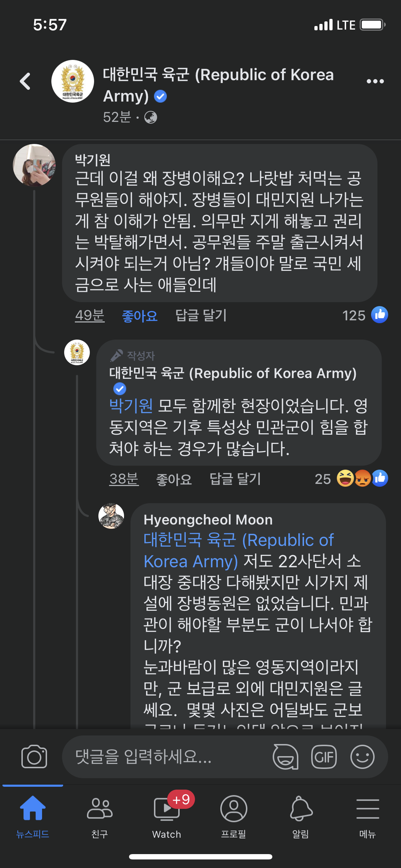Image resolution: width=401 pixels, height=868 pixels.
Task: Open the three-dot post options menu
Action: (375, 81)
